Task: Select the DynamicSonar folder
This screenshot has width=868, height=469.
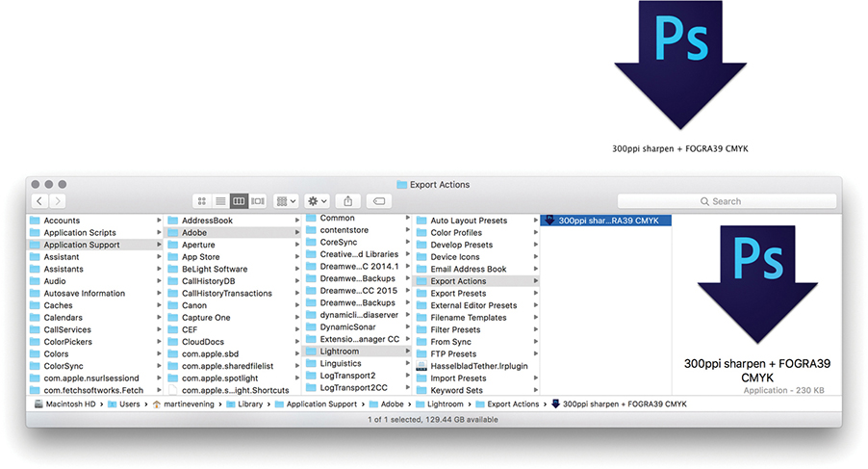Action: coord(357,326)
